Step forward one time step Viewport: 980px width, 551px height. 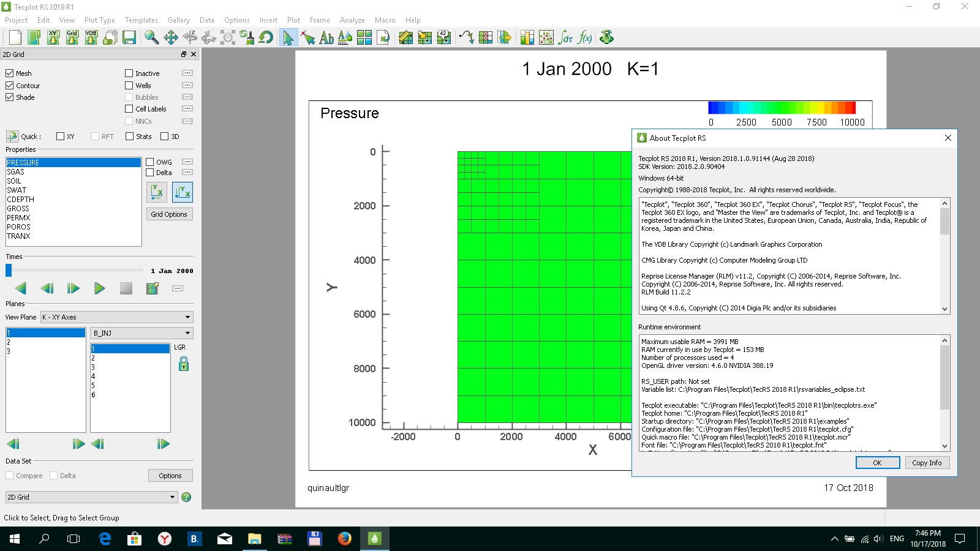pyautogui.click(x=73, y=288)
